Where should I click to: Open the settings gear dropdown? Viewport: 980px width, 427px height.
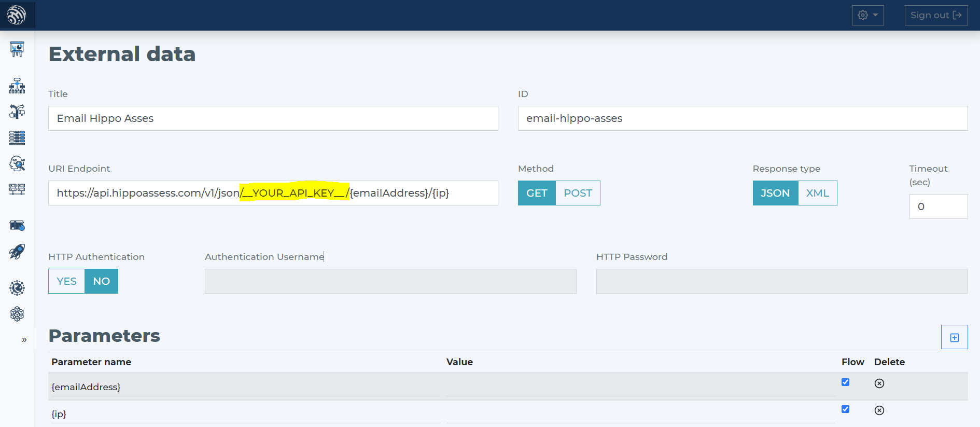[x=867, y=15]
